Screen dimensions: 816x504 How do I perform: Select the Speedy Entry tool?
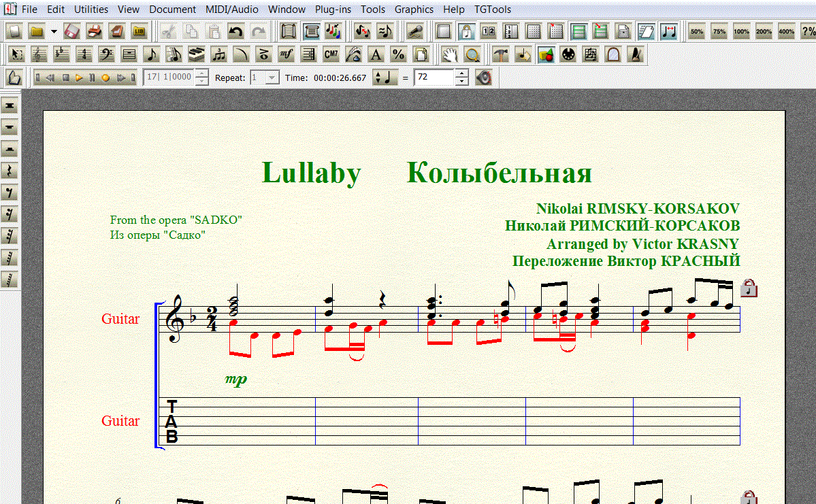pyautogui.click(x=174, y=54)
